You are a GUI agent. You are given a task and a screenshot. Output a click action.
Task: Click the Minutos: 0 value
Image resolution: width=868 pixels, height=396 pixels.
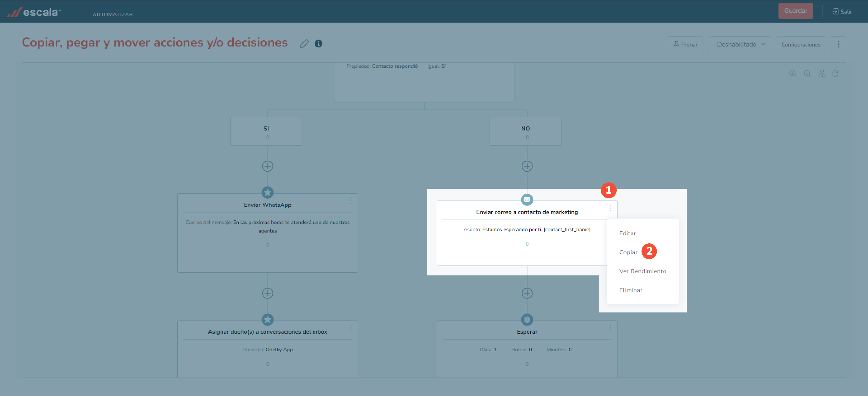coord(559,349)
